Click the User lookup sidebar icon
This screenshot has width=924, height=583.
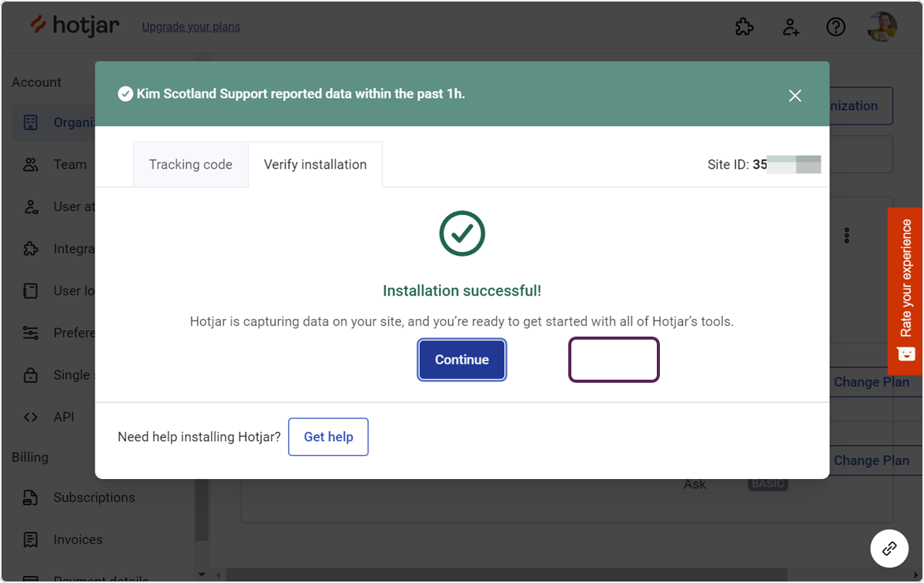coord(31,290)
